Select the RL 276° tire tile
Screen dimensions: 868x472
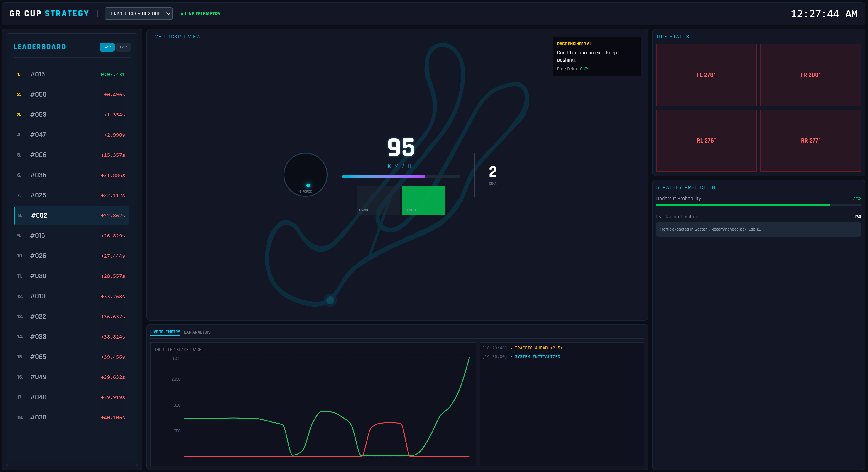click(x=706, y=141)
